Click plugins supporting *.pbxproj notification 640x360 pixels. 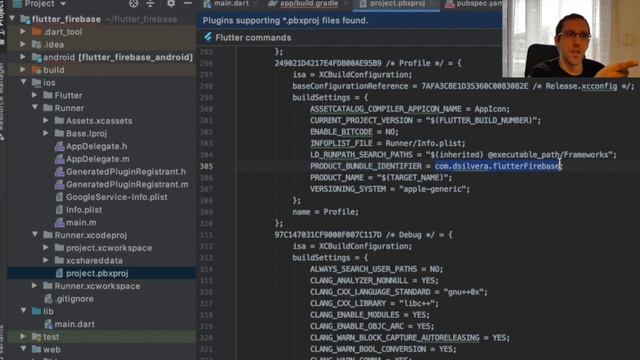pos(285,20)
